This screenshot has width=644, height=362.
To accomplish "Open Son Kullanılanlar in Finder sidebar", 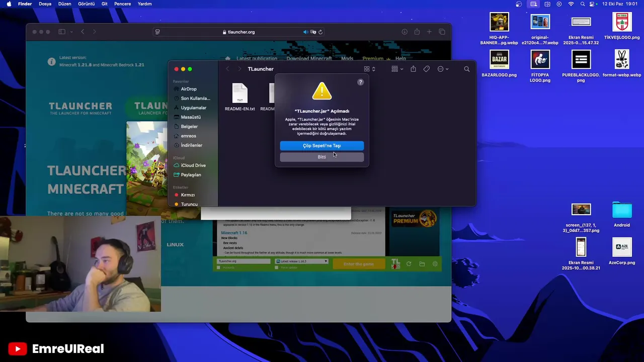I will click(192, 99).
